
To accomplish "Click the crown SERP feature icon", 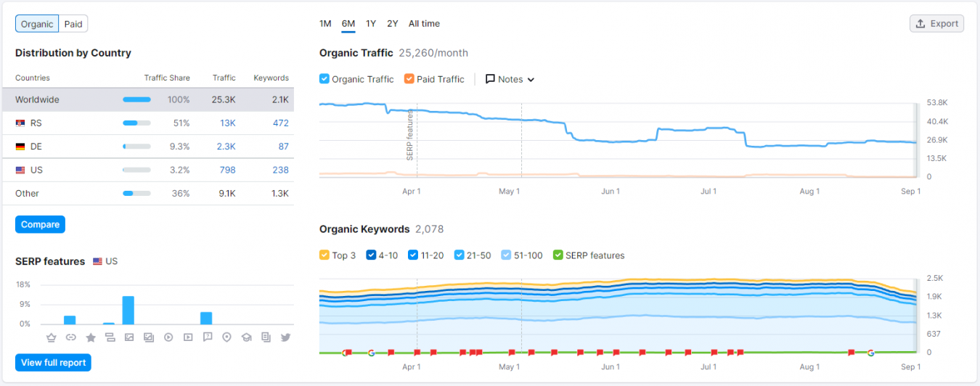I will click(51, 337).
